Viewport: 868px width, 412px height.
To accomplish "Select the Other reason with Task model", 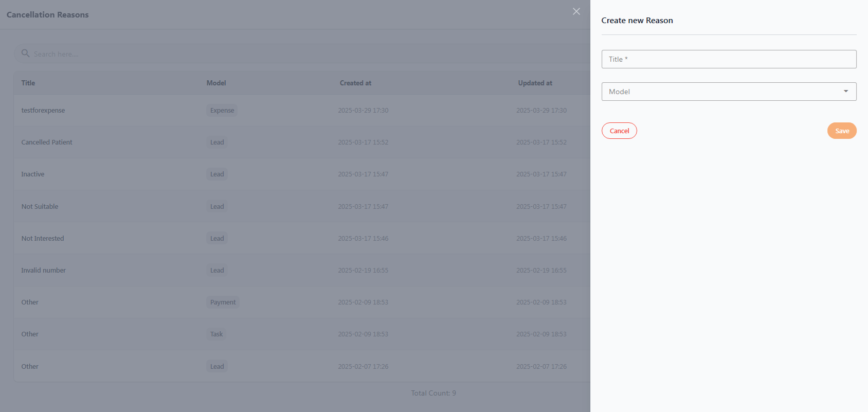I will [30, 334].
